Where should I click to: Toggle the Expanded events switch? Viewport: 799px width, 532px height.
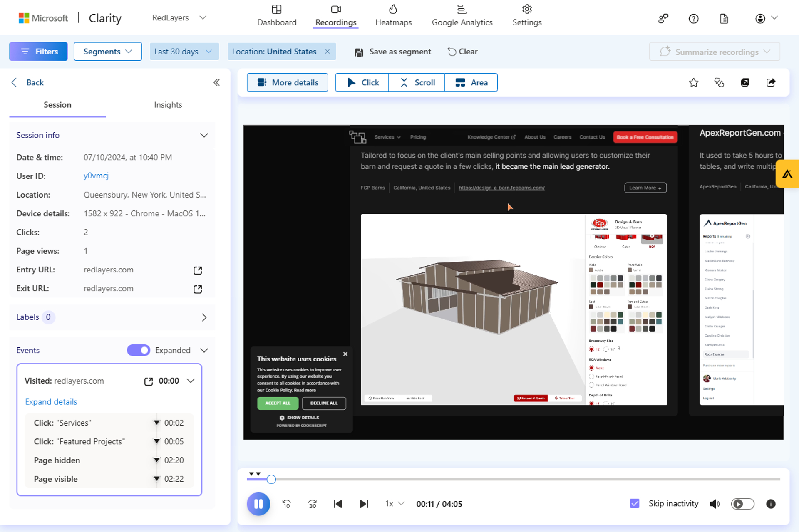point(139,350)
